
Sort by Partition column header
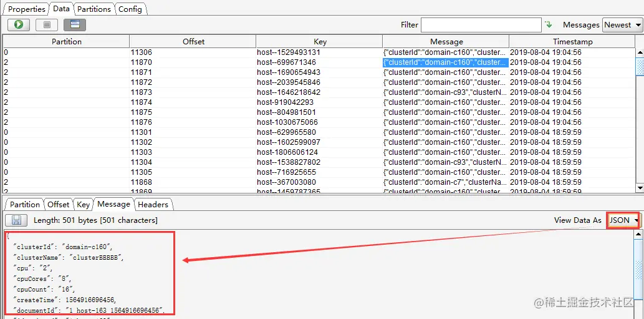click(x=67, y=42)
